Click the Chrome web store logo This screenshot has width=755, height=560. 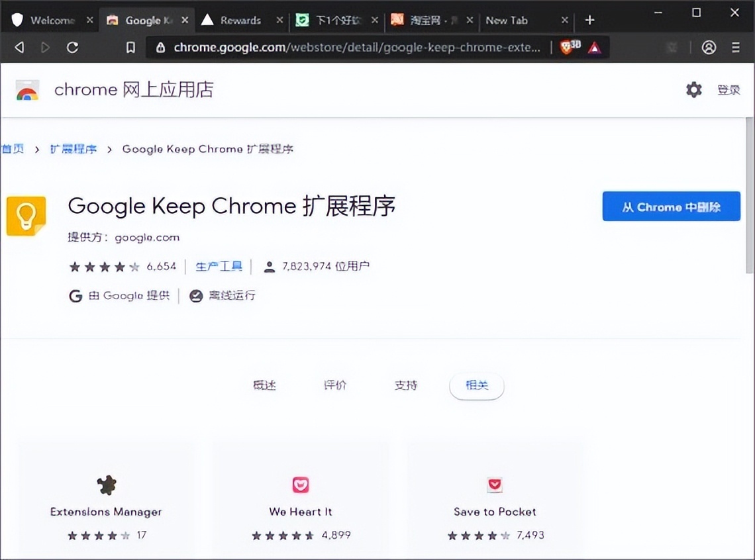[27, 90]
